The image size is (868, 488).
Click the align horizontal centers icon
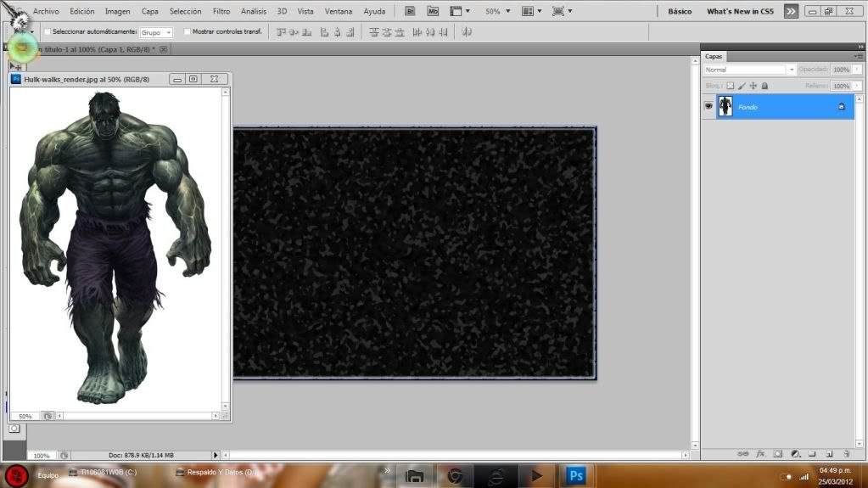pos(337,32)
